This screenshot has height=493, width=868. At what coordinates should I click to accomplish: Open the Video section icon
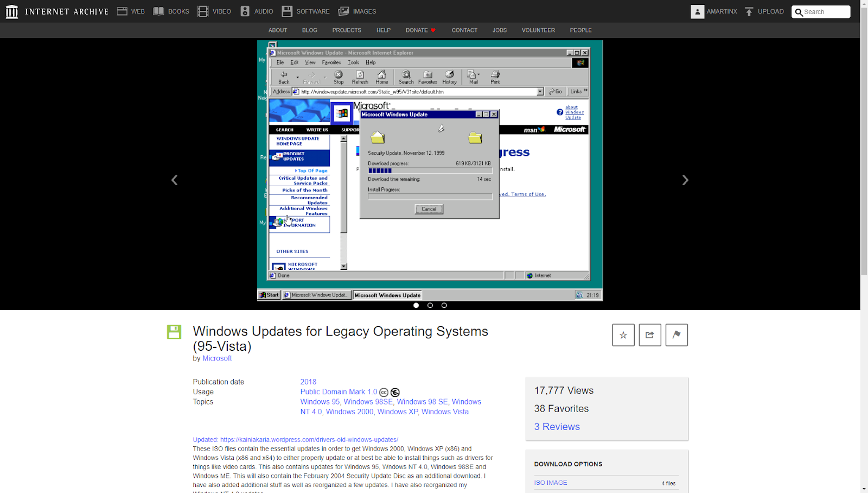coord(203,11)
